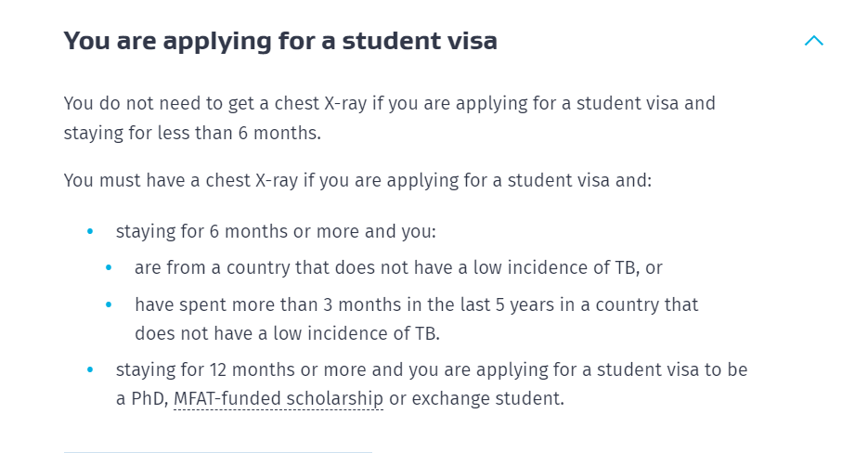Click the blue bullet beside 'have spent more than'
Viewport: 868px width, 453px height.
pos(109,304)
